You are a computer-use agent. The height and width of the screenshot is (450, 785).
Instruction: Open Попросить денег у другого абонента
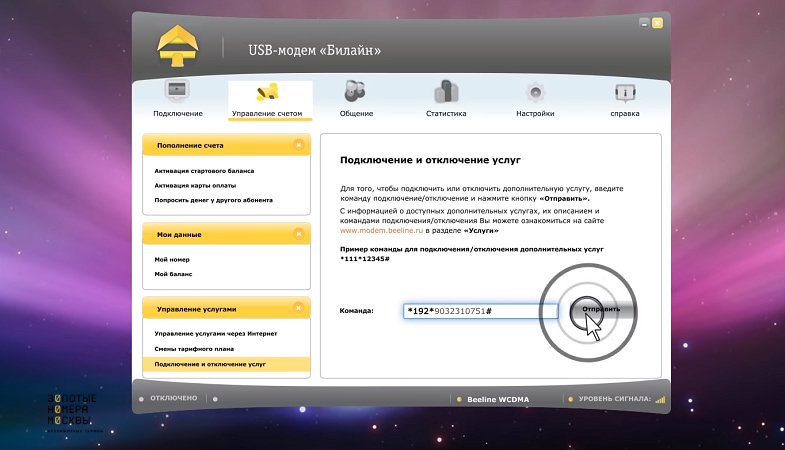pyautogui.click(x=213, y=200)
